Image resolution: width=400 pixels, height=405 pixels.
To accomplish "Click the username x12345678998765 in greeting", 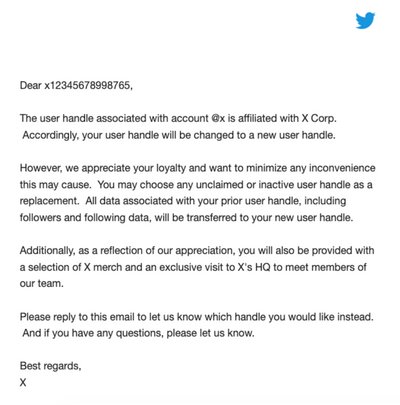I will [x=89, y=85].
